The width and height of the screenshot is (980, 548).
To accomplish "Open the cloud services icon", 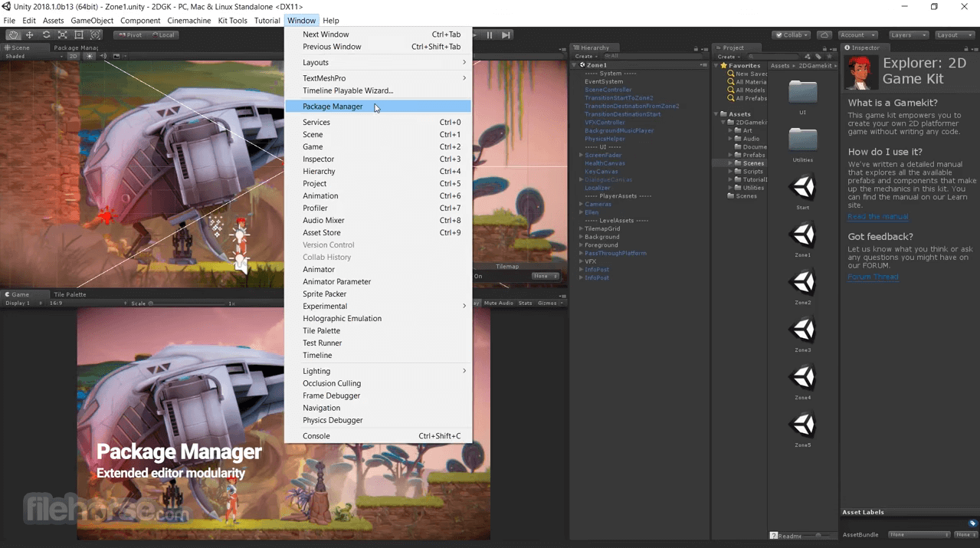I will pos(824,34).
